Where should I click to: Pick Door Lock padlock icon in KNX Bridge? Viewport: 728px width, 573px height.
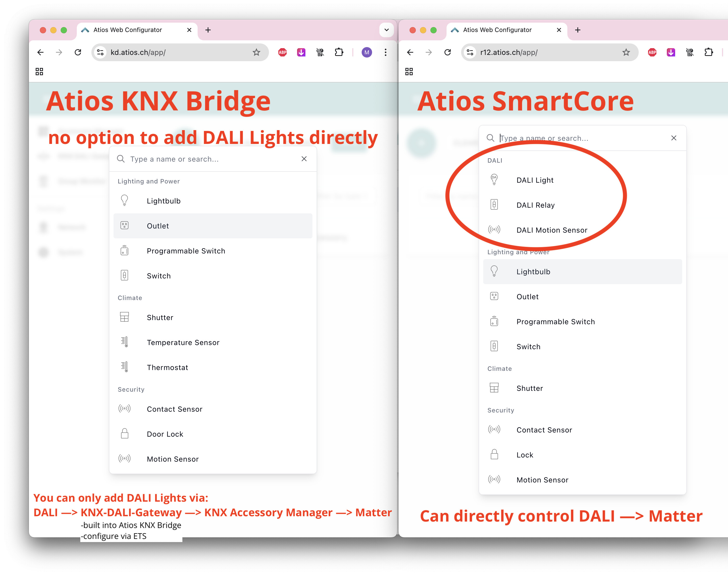pos(124,434)
